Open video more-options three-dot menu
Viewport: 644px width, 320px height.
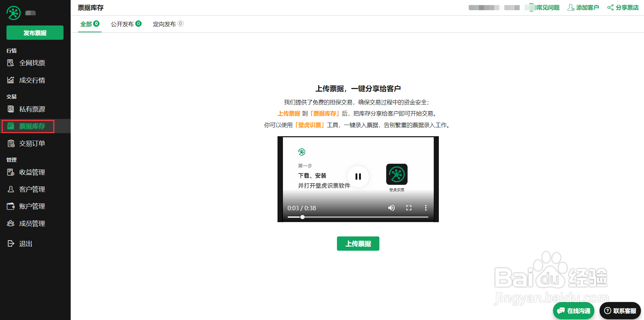(426, 208)
